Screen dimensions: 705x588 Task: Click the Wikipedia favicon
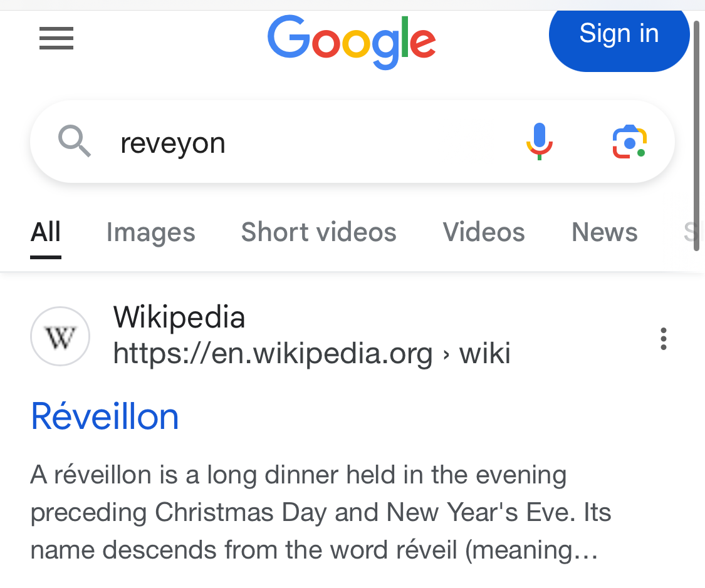tap(60, 336)
